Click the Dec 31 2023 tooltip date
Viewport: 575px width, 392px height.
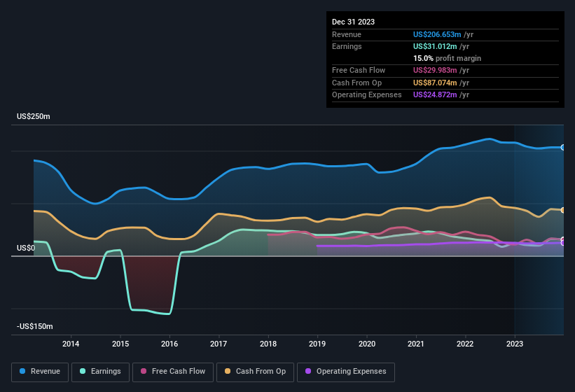[x=353, y=22]
